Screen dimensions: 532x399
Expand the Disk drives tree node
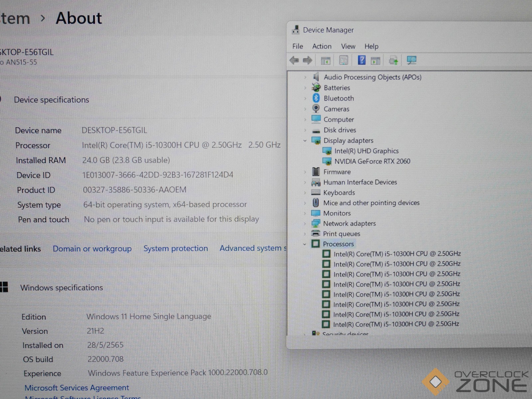(305, 130)
